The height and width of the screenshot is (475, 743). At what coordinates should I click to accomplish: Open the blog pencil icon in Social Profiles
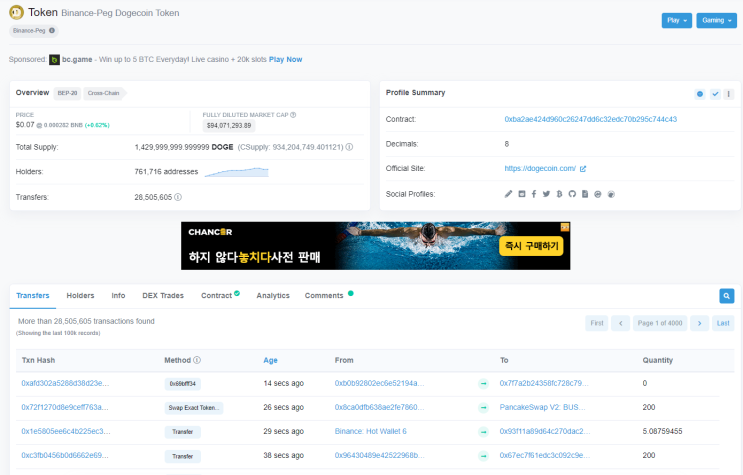coord(508,194)
